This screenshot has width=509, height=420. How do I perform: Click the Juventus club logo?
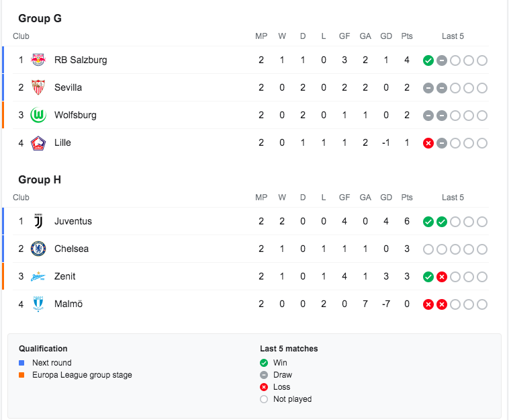click(38, 221)
